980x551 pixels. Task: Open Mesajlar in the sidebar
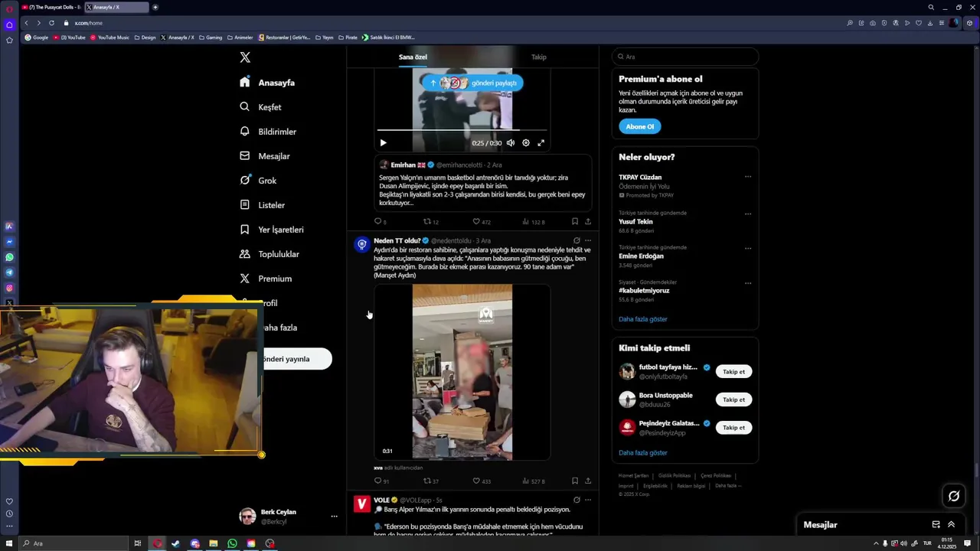[x=265, y=156]
